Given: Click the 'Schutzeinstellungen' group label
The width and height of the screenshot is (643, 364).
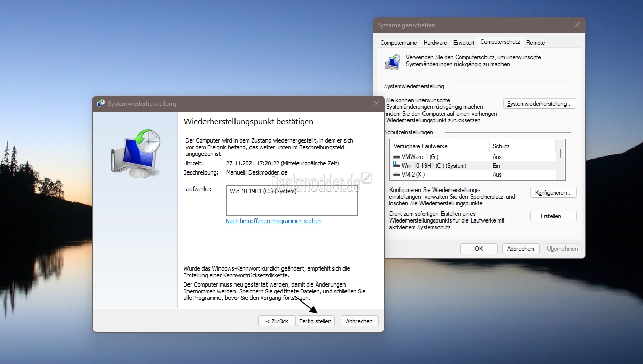Looking at the screenshot, I should [409, 132].
